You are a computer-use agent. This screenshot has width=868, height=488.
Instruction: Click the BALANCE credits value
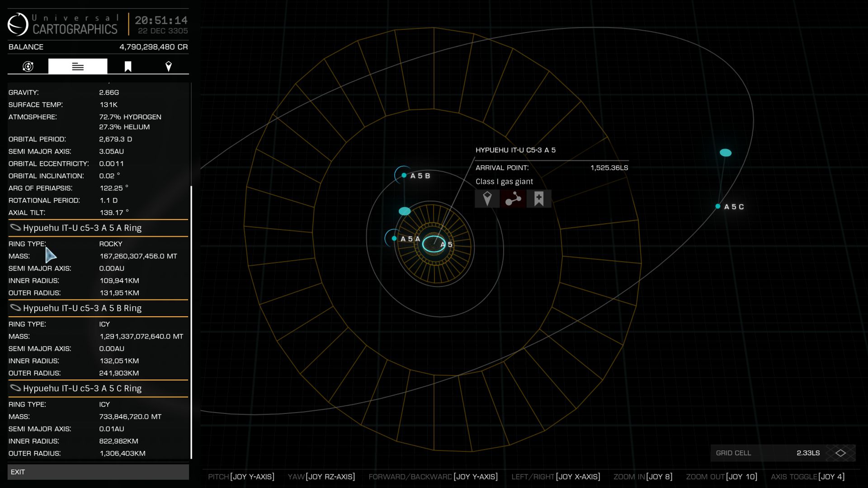(x=154, y=47)
